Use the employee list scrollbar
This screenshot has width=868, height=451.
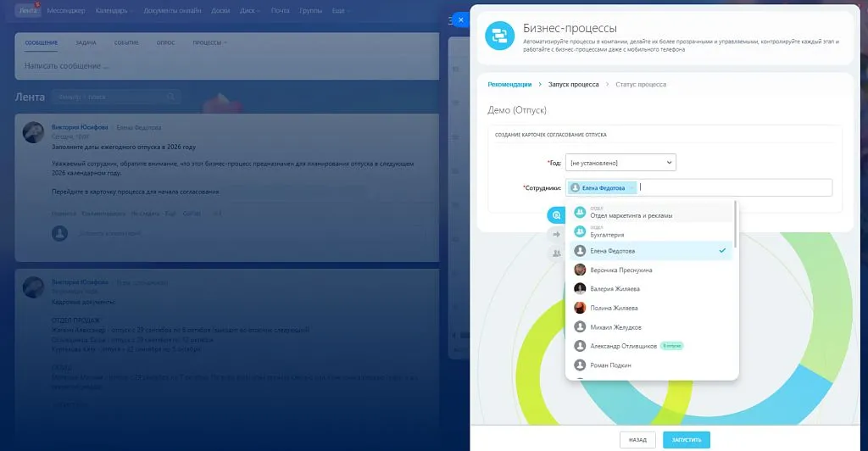click(735, 224)
